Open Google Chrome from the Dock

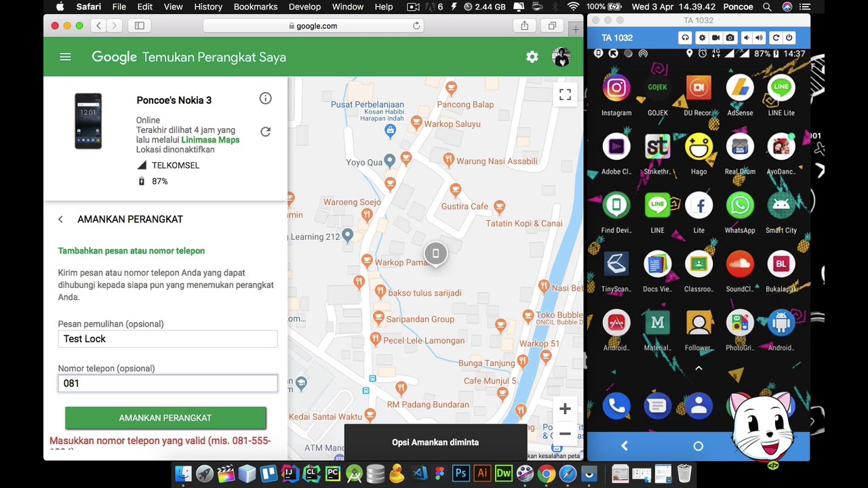pos(546,473)
